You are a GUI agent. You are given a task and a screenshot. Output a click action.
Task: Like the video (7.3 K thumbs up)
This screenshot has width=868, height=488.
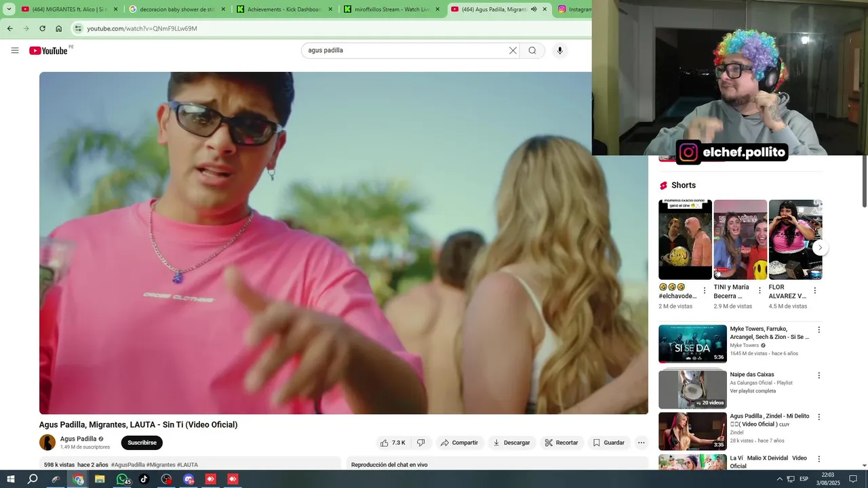click(393, 443)
